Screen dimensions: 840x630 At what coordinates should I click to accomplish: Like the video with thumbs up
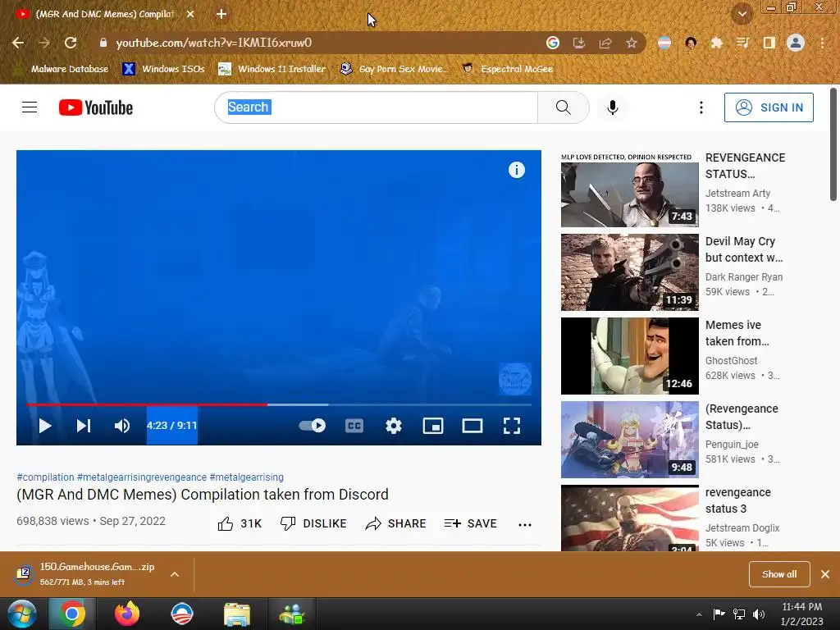click(240, 523)
